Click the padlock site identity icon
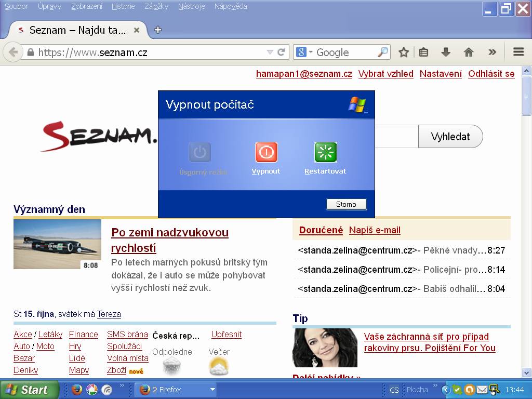The image size is (532, 399). (31, 52)
